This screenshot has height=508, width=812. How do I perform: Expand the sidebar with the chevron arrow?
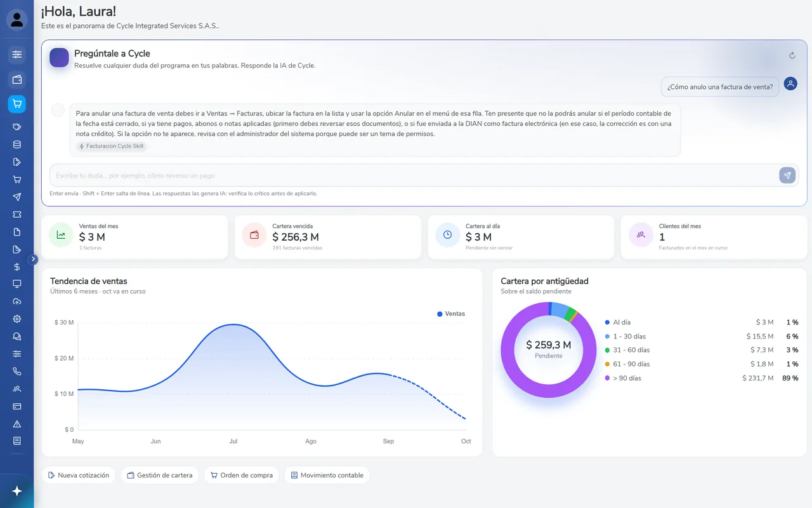[x=34, y=259]
